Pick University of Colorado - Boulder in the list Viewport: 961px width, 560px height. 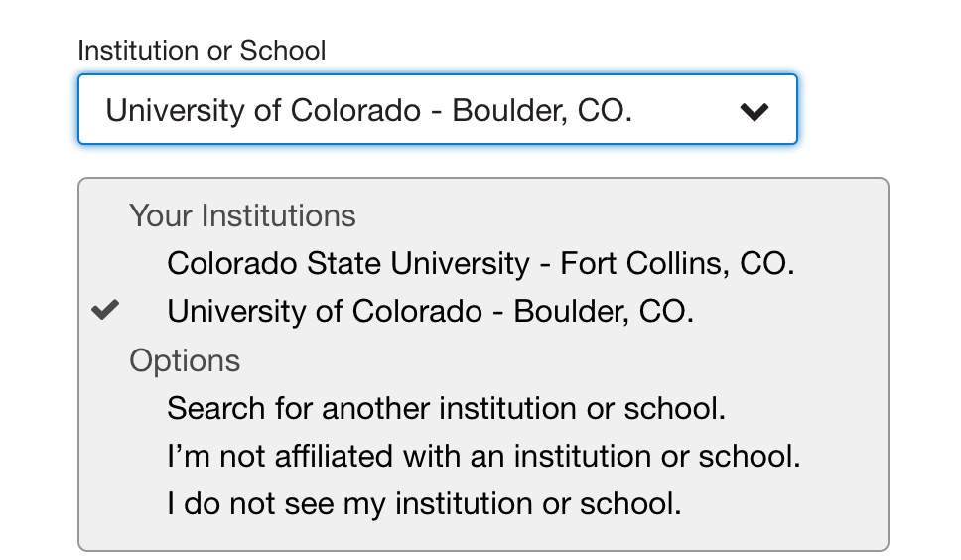click(430, 311)
